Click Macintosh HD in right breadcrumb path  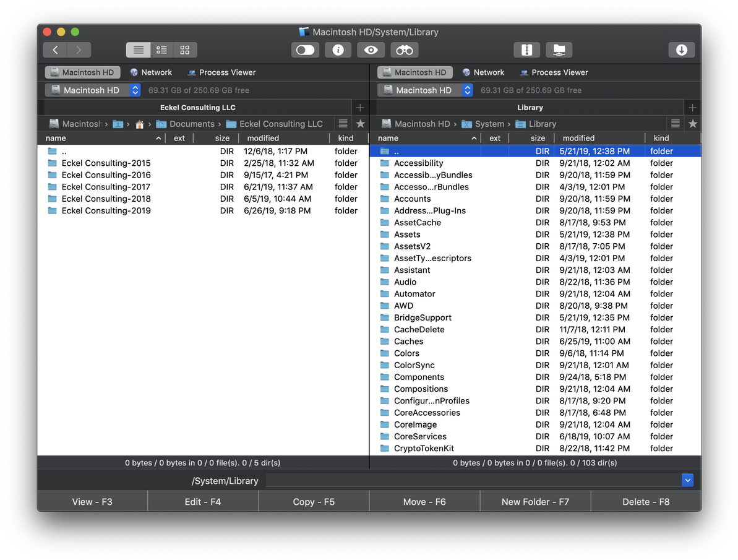click(416, 124)
